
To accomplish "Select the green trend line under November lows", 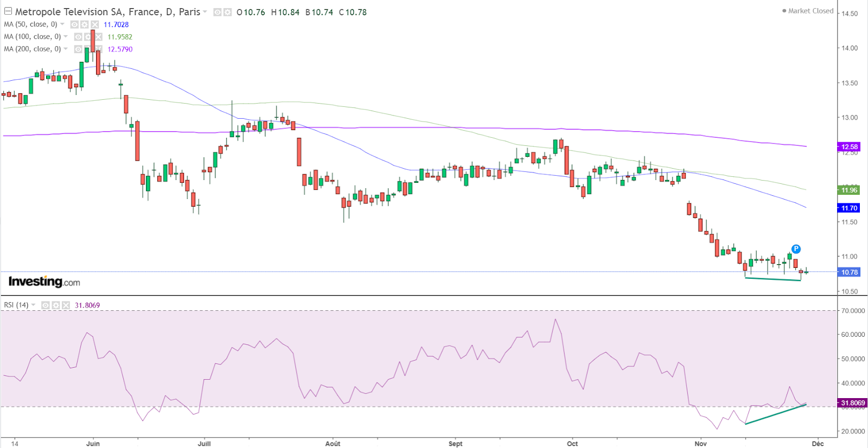I will point(773,279).
